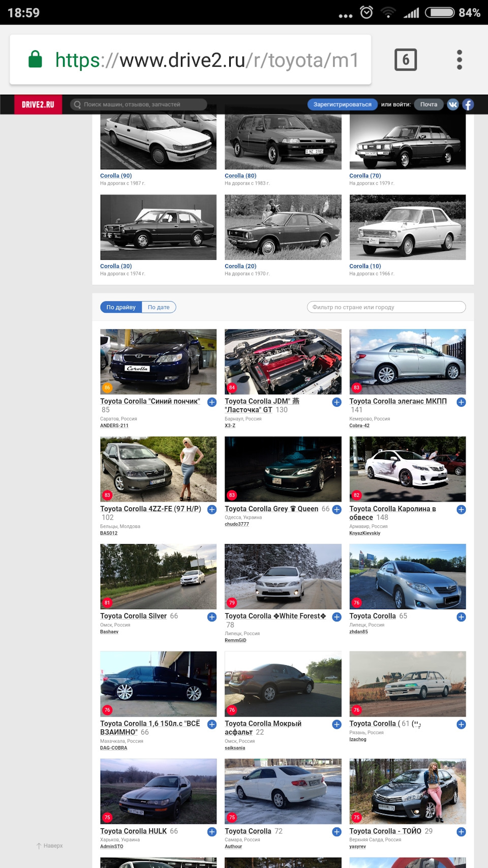Image resolution: width=488 pixels, height=868 pixels.
Task: Follow Toyota Corolla Каролина в обвесе plus icon
Action: coord(461,509)
